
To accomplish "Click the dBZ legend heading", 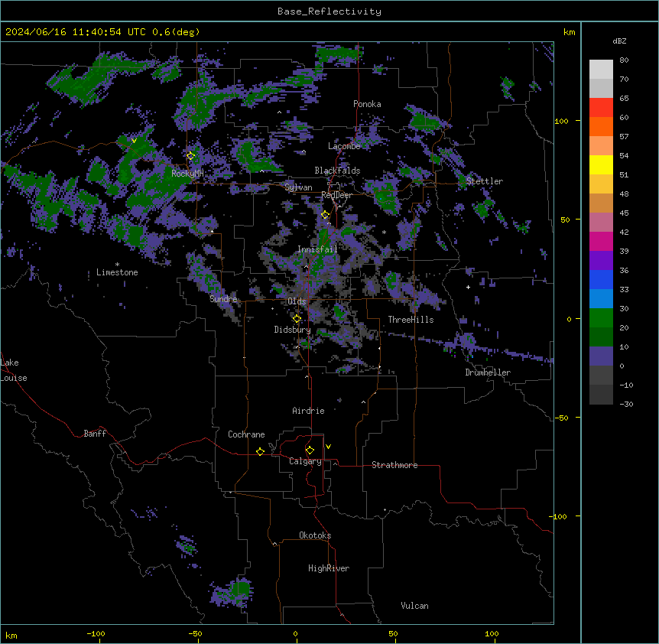I will [619, 41].
